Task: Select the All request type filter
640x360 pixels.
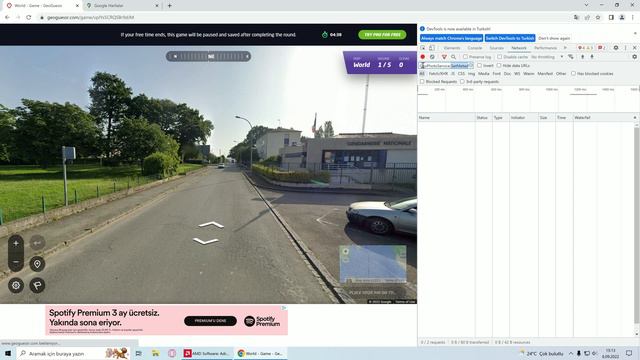Action: (422, 73)
